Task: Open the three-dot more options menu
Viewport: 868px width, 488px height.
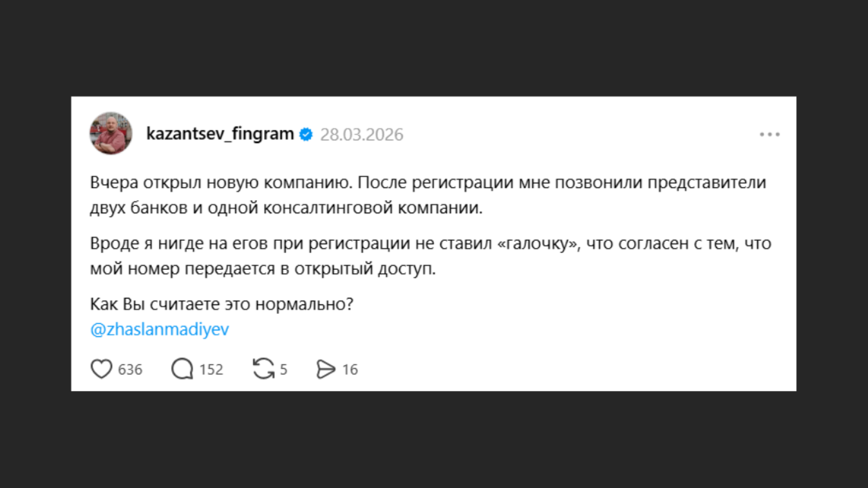Action: tap(769, 134)
